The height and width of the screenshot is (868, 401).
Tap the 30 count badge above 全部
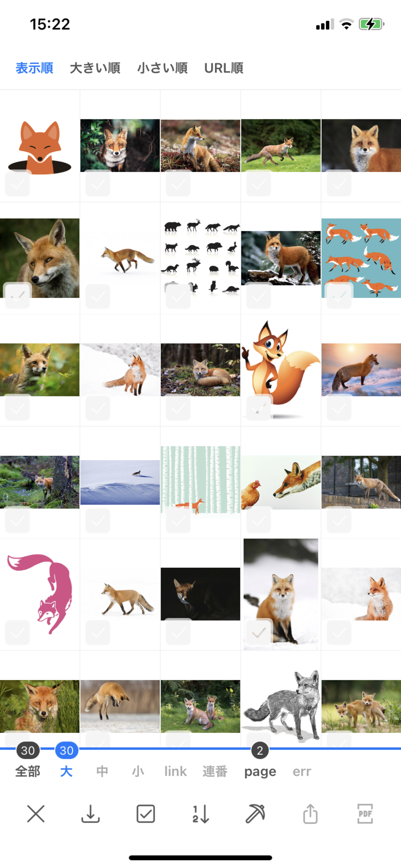tap(28, 750)
